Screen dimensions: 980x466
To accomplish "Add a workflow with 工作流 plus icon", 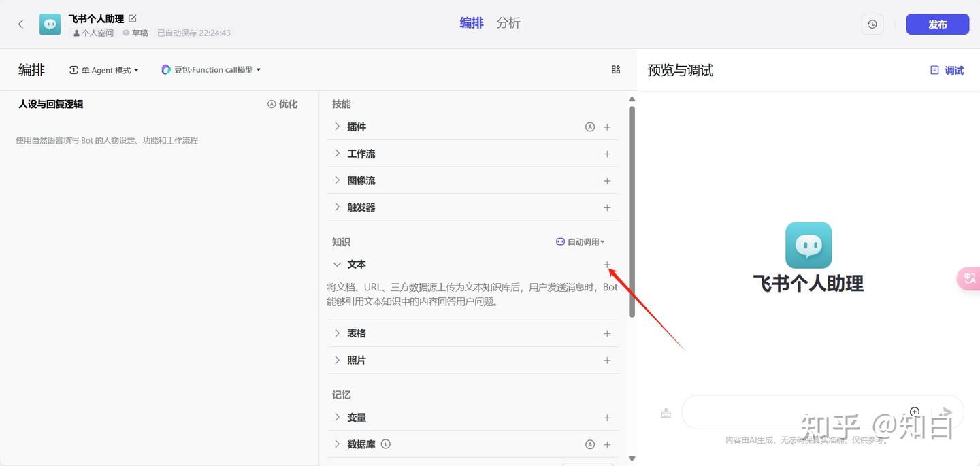I will pyautogui.click(x=607, y=154).
